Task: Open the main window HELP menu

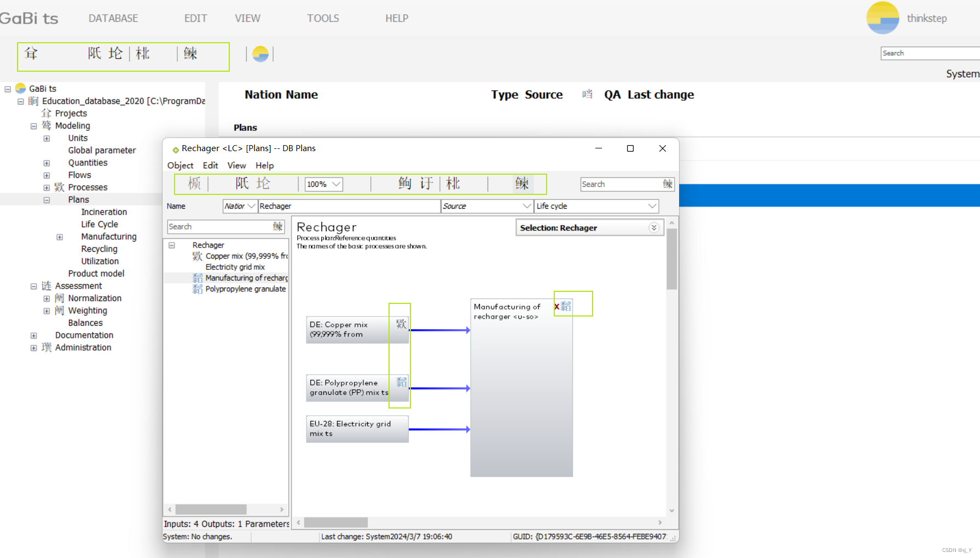Action: [397, 18]
